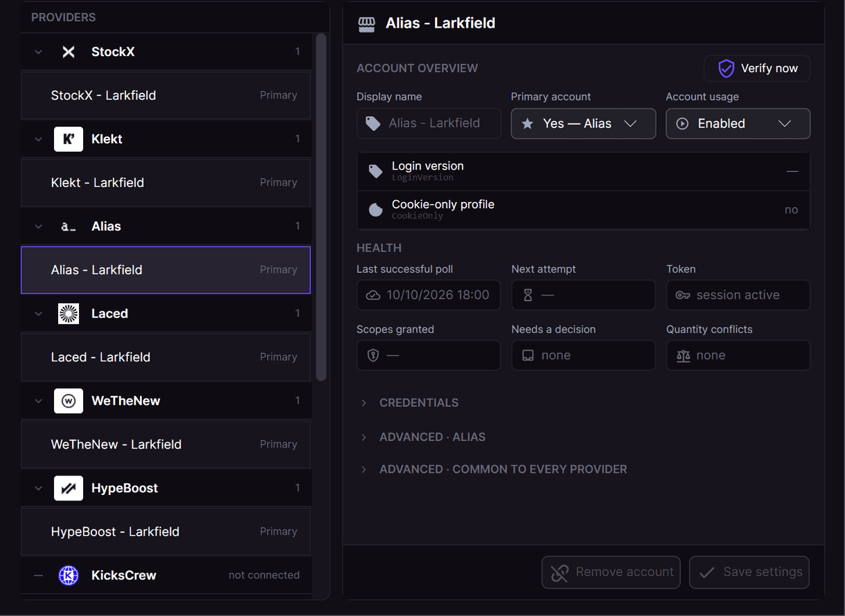
Task: Click the play-circle icon in Account usage
Action: point(682,124)
